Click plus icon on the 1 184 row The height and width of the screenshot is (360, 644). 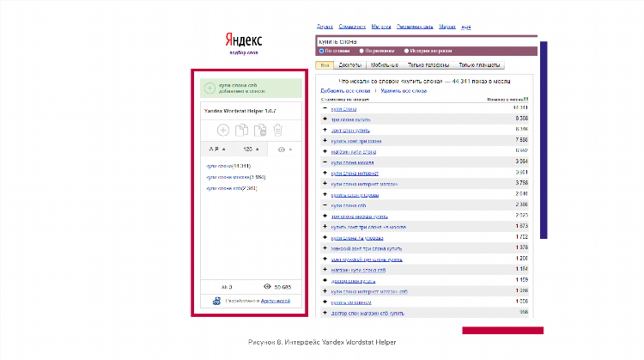[x=325, y=270]
